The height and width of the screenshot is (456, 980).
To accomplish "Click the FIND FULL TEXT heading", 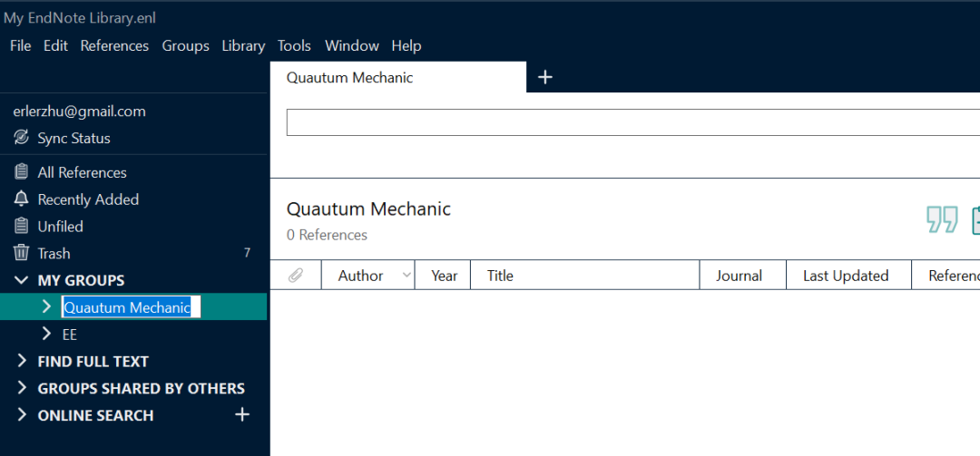I will pos(93,362).
